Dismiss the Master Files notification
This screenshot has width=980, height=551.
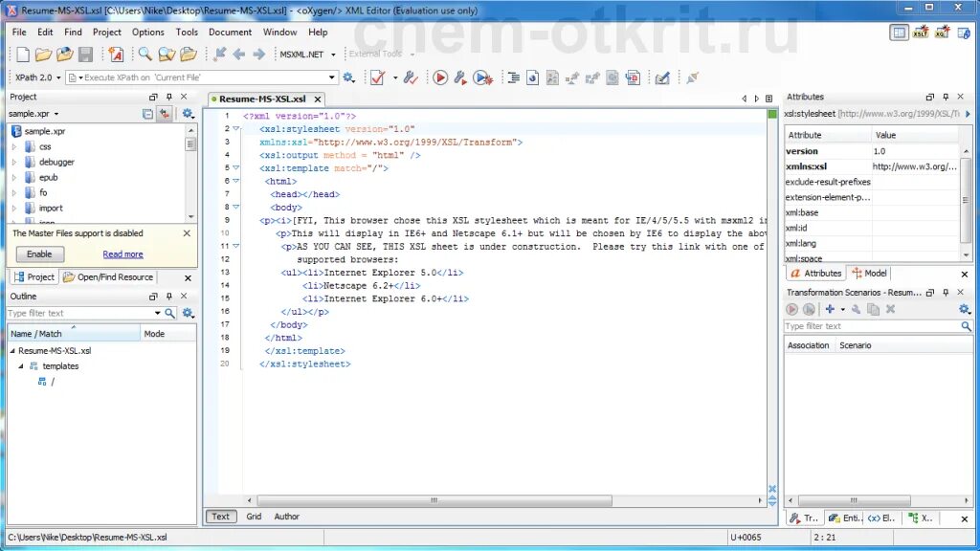[x=187, y=233]
